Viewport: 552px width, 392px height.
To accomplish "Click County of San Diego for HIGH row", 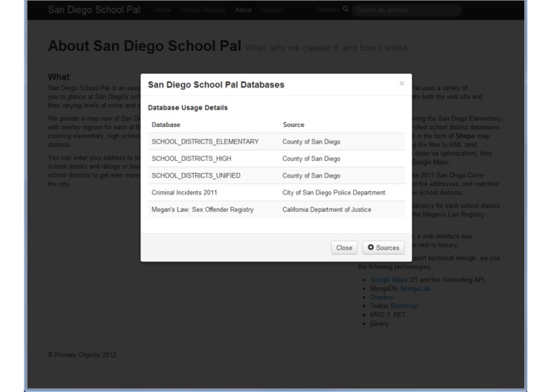I will (311, 159).
